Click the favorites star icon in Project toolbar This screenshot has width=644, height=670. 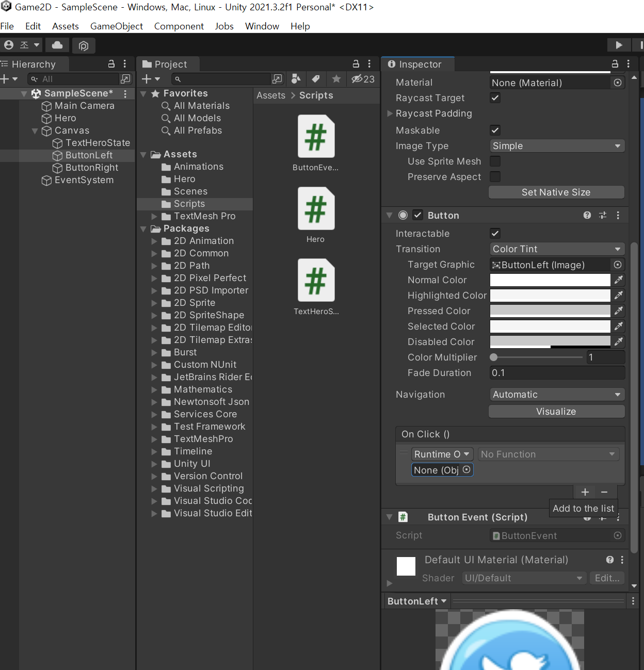336,79
